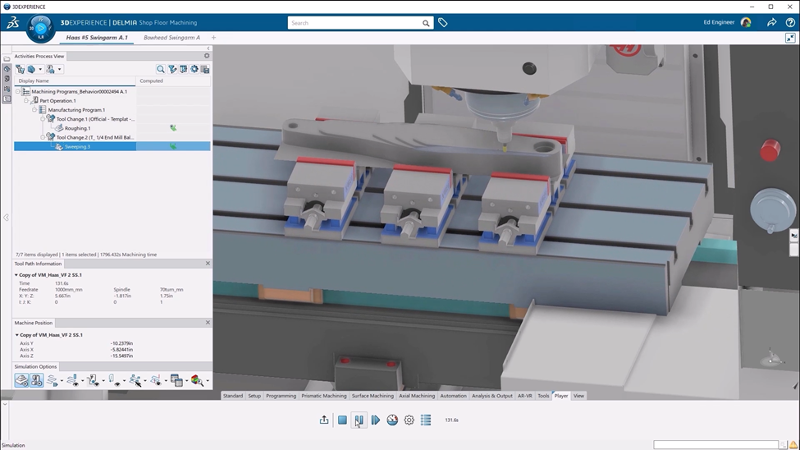Click the tag icon next to search bar
The image size is (800, 450).
[x=443, y=22]
